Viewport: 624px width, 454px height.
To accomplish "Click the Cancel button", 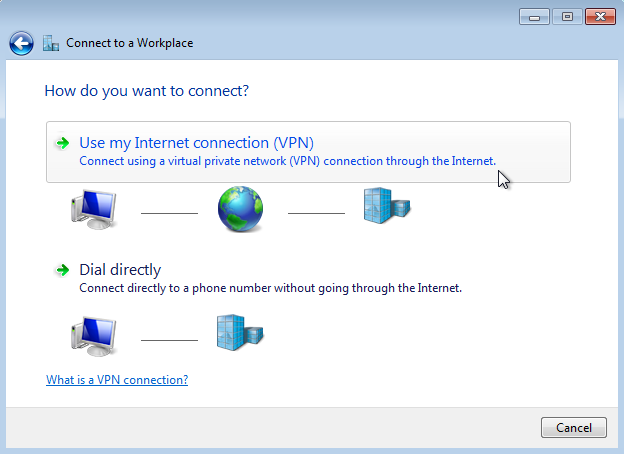I will coord(573,428).
